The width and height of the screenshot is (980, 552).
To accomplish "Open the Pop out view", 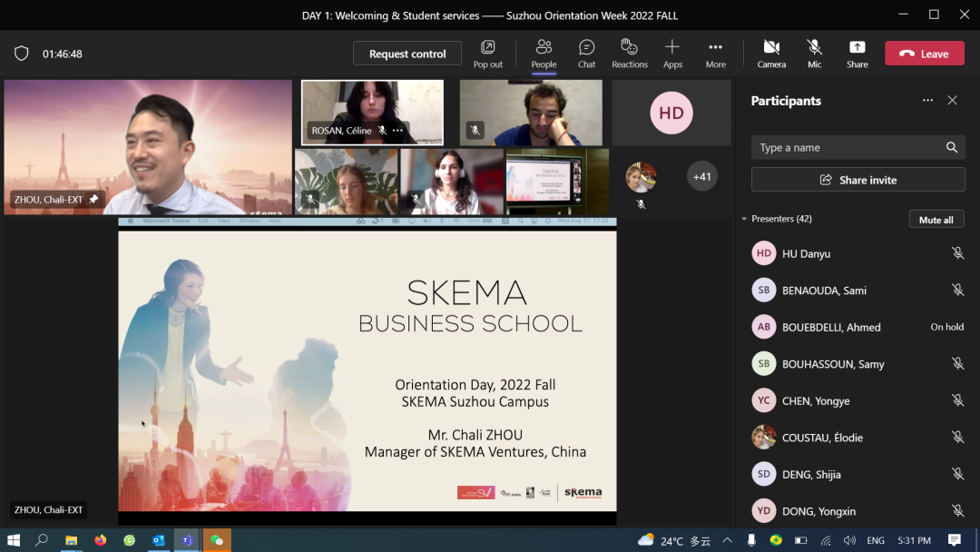I will click(x=487, y=54).
